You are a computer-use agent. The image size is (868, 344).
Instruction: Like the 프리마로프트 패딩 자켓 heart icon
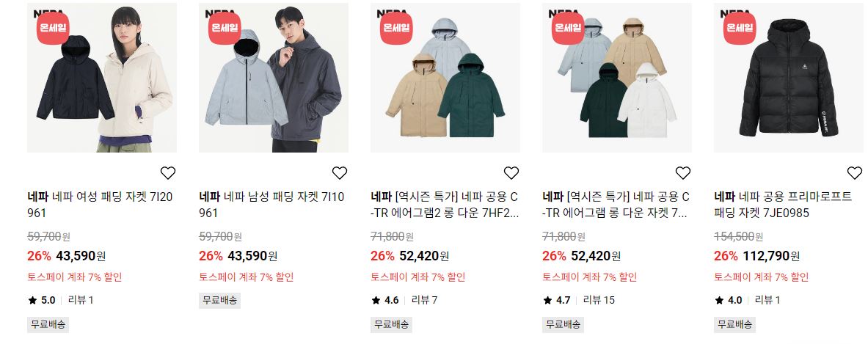pyautogui.click(x=854, y=173)
